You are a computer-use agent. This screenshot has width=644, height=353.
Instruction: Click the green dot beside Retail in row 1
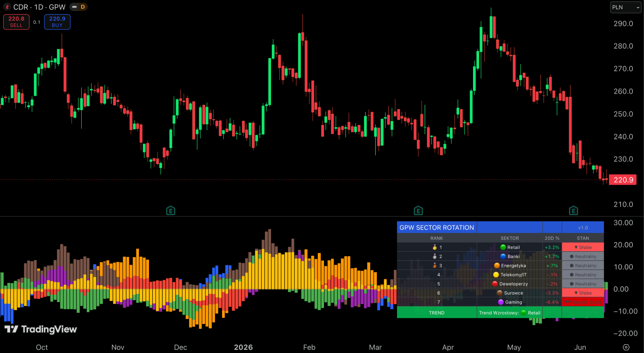(503, 247)
